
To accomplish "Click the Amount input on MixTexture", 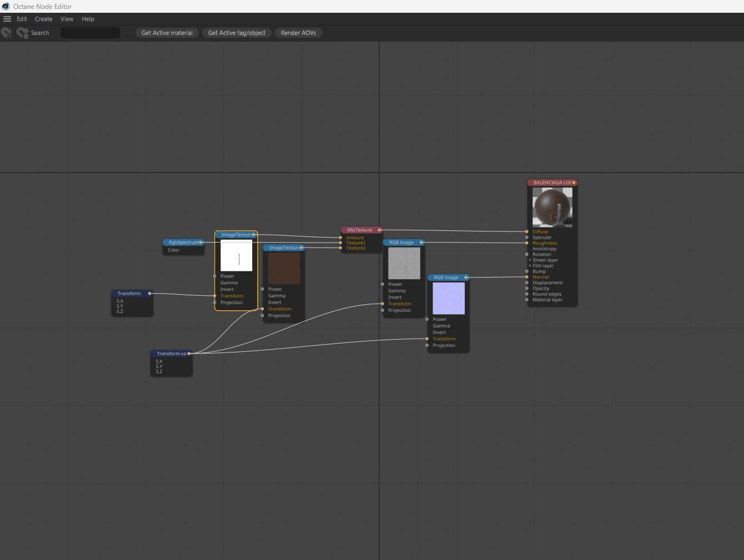I will (x=340, y=238).
